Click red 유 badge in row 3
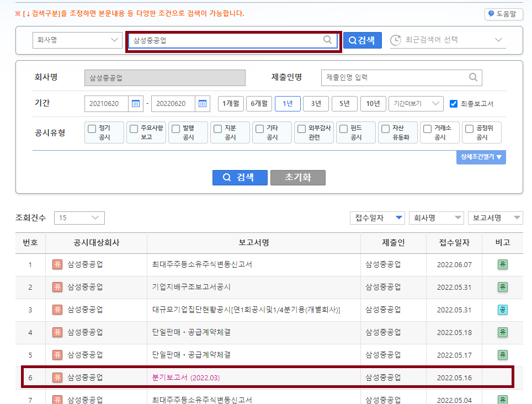 [57, 310]
